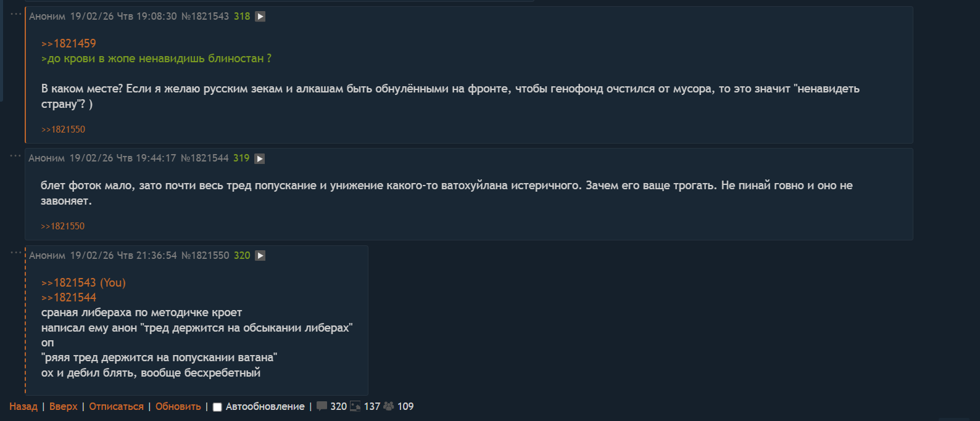
Task: Click the speech bubble posts counter icon
Action: coord(322,406)
